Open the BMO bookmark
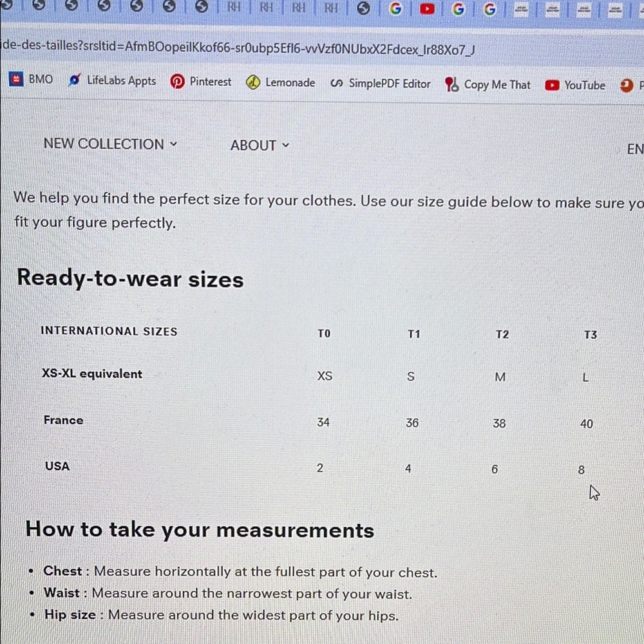Screen dimensions: 644x644 32,79
